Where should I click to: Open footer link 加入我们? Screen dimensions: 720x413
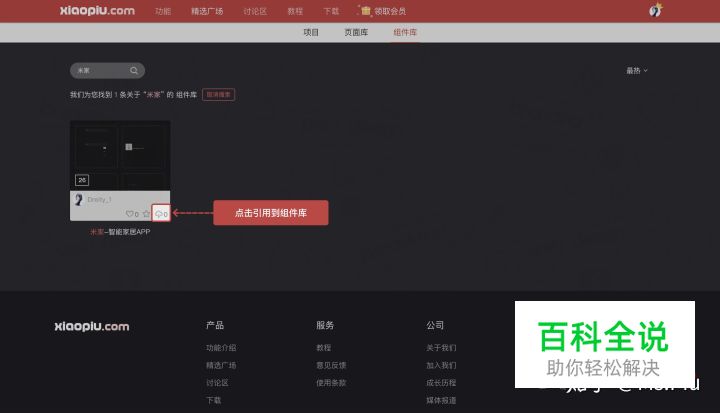click(441, 365)
